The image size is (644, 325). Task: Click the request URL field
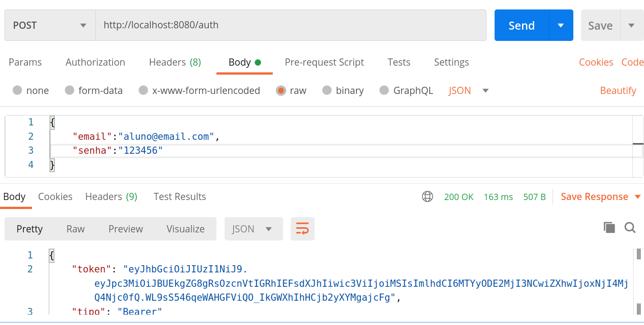pos(291,25)
